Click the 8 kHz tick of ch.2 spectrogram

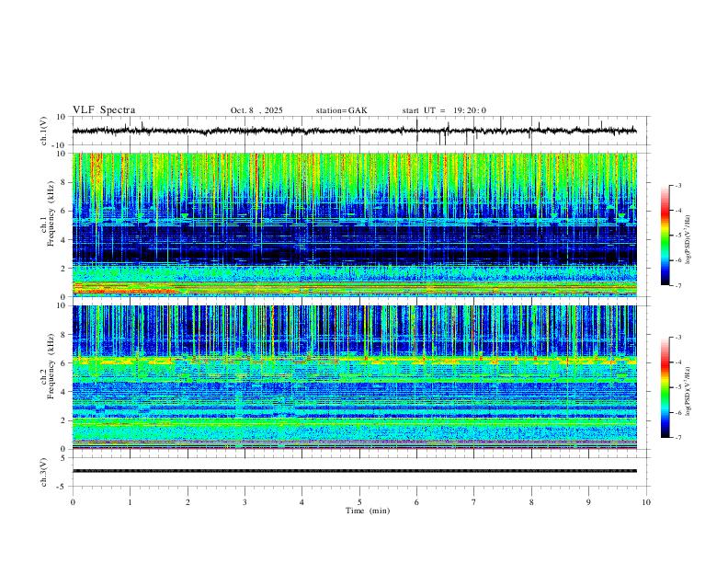63,335
